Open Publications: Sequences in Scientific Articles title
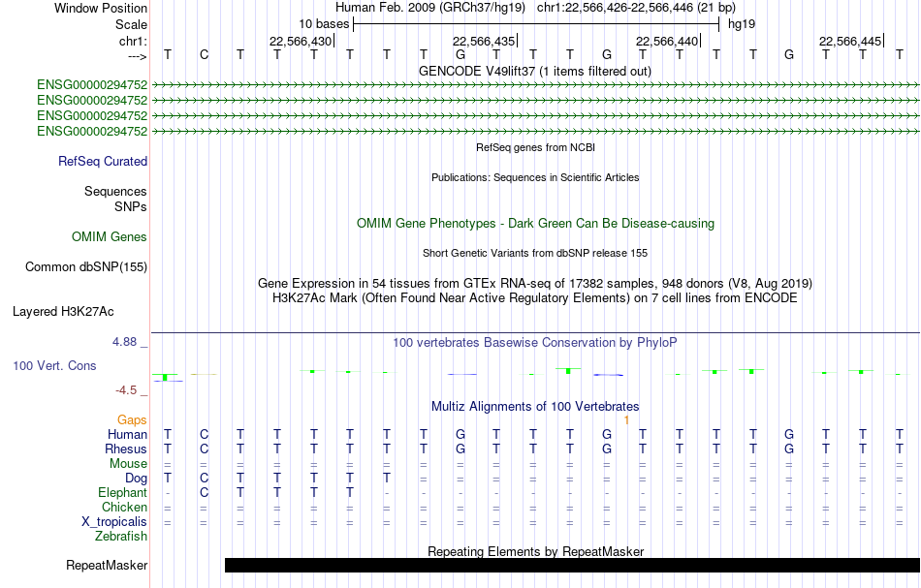Viewport: 921px width, 588px height. tap(535, 177)
